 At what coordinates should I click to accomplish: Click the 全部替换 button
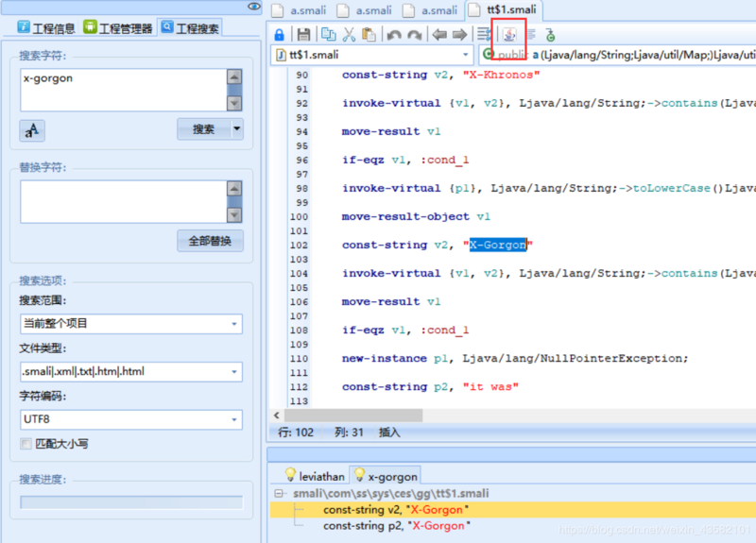[x=210, y=240]
